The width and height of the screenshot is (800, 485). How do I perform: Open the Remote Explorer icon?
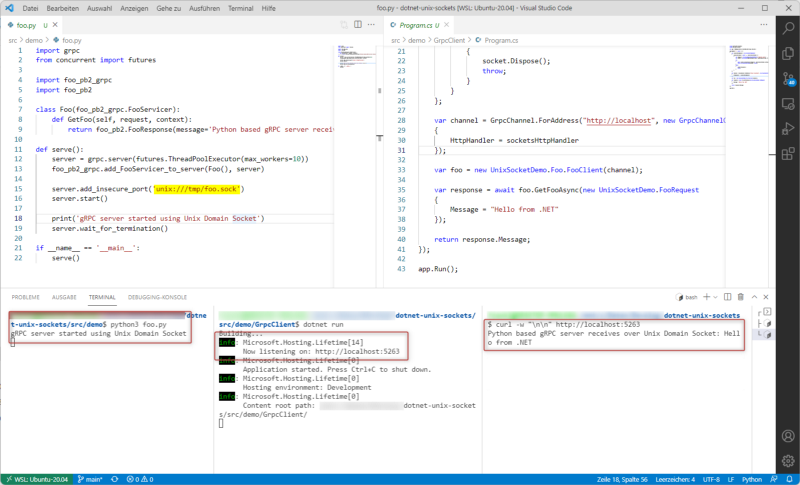point(788,104)
